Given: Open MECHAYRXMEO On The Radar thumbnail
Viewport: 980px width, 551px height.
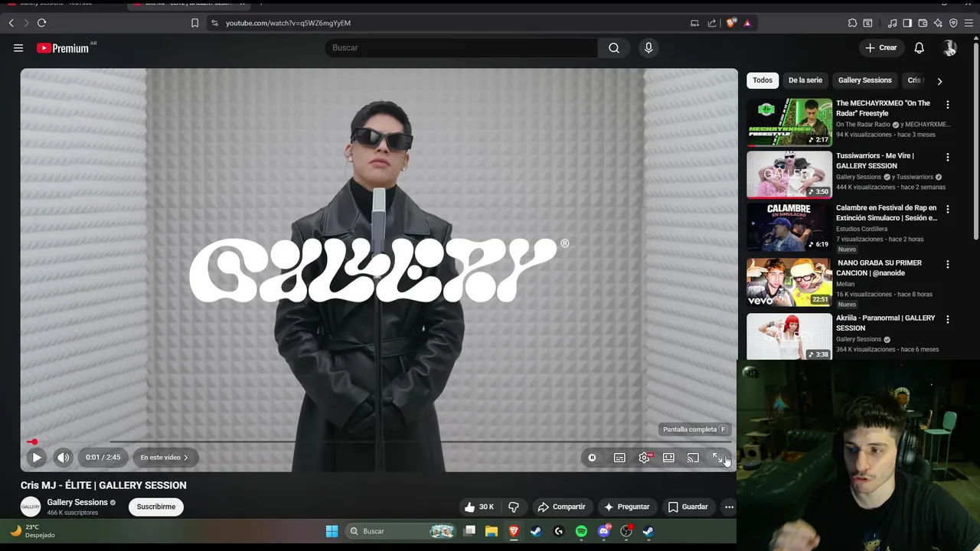Looking at the screenshot, I should click(789, 122).
